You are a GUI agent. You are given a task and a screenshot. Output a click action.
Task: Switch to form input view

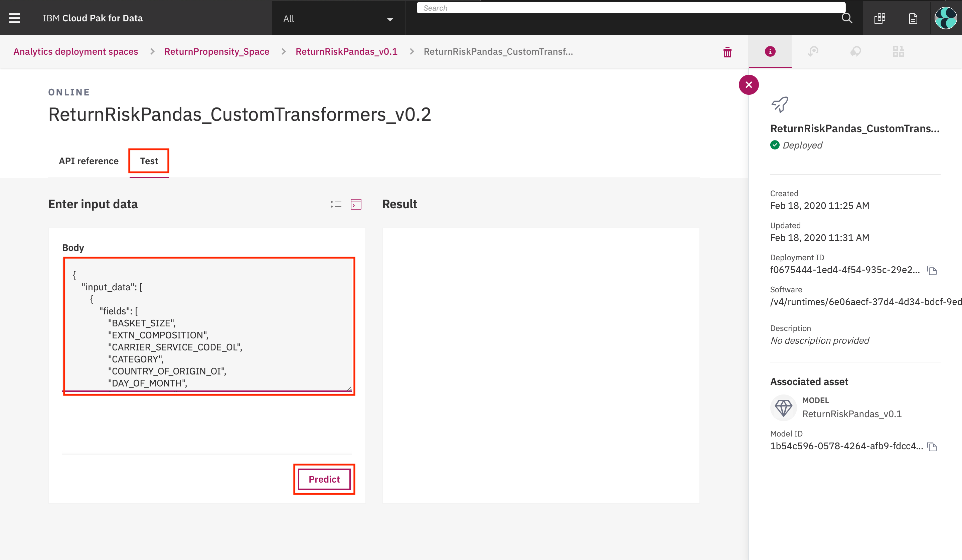[336, 205]
